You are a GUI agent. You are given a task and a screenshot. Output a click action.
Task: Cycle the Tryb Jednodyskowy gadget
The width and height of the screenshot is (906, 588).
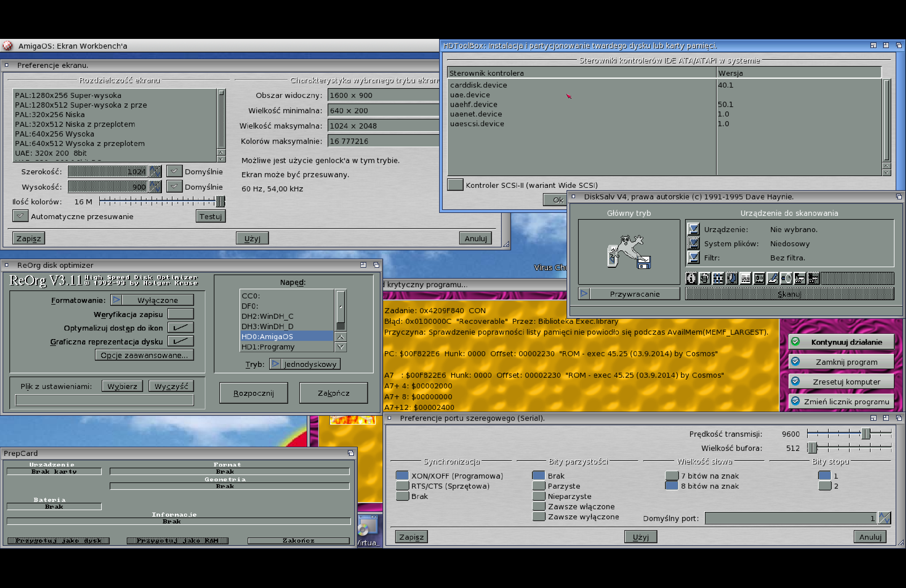pyautogui.click(x=305, y=364)
